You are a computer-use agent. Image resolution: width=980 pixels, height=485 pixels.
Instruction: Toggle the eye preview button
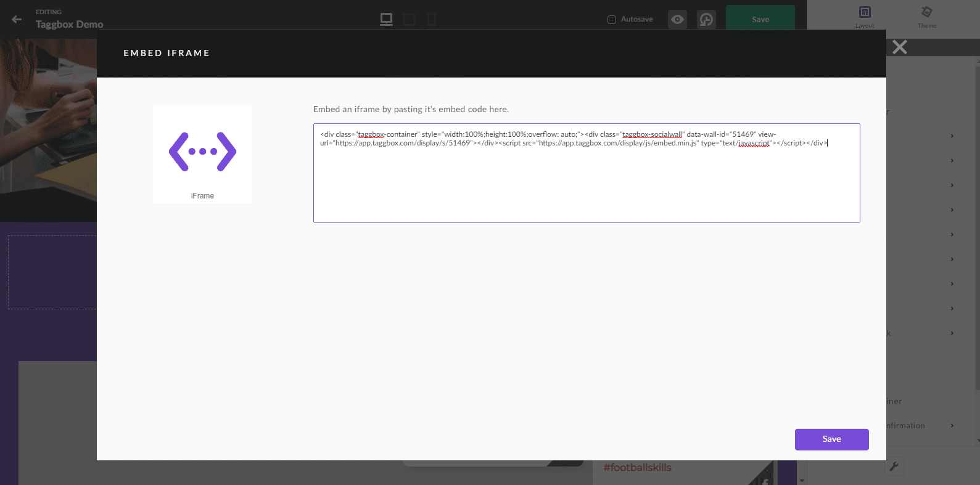pyautogui.click(x=677, y=20)
